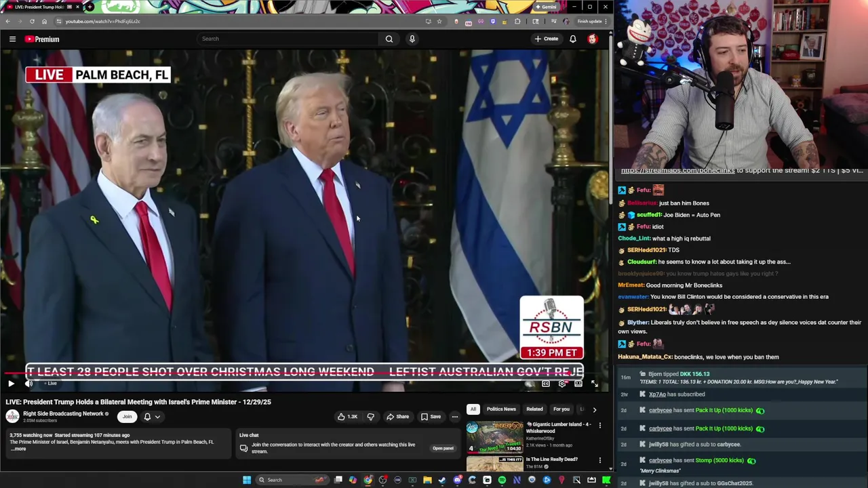This screenshot has height=488, width=868.
Task: Mute the video player volume
Action: (28, 384)
